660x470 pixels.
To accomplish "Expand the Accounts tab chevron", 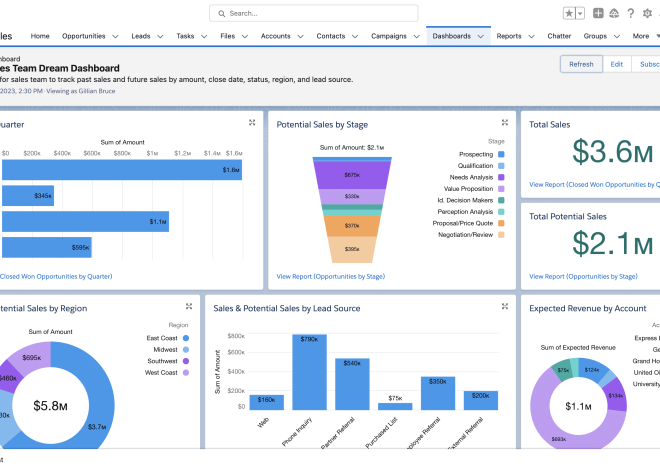I will click(301, 37).
